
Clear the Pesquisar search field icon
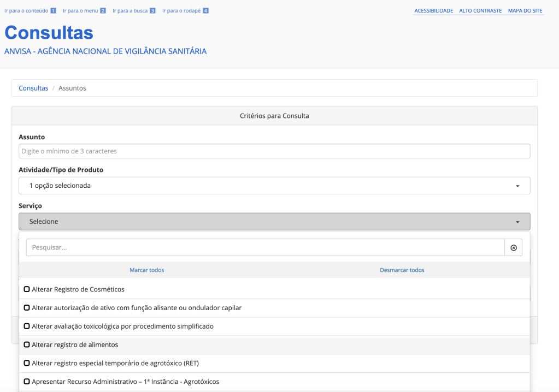tap(513, 248)
